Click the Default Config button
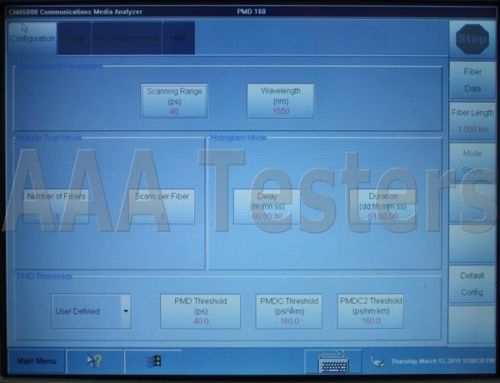Viewport: 500px width, 383px height. pos(472,284)
